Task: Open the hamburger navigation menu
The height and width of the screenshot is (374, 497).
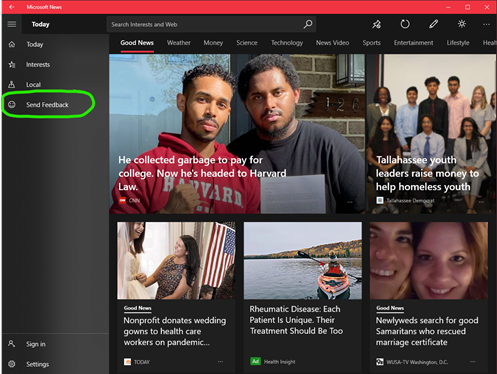Action: click(x=12, y=24)
